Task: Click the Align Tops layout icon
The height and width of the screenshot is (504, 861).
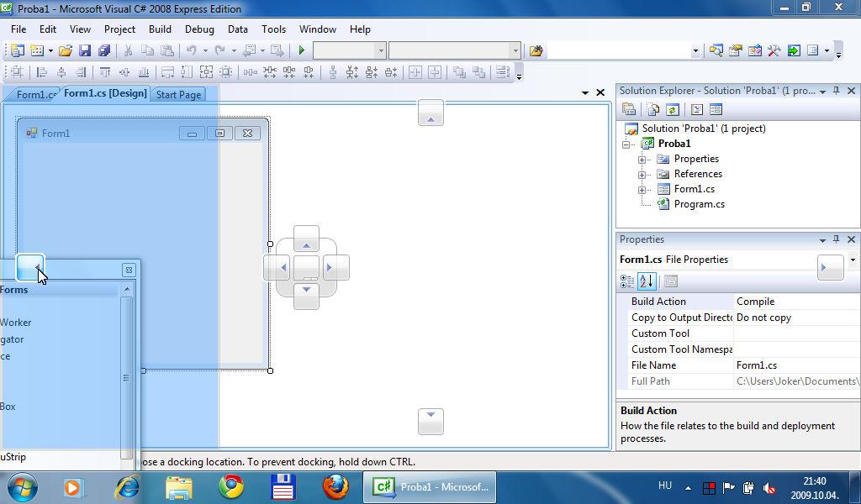Action: pyautogui.click(x=105, y=72)
